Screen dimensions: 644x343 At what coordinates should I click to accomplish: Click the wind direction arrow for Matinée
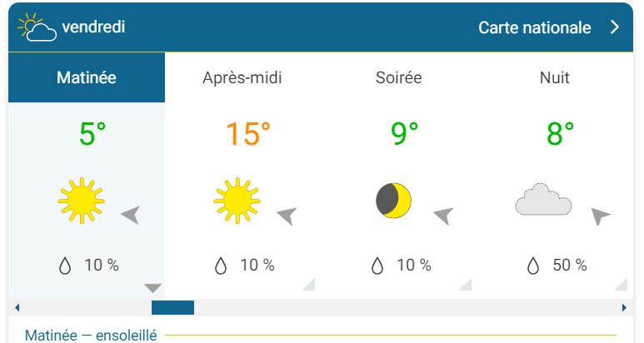(130, 215)
